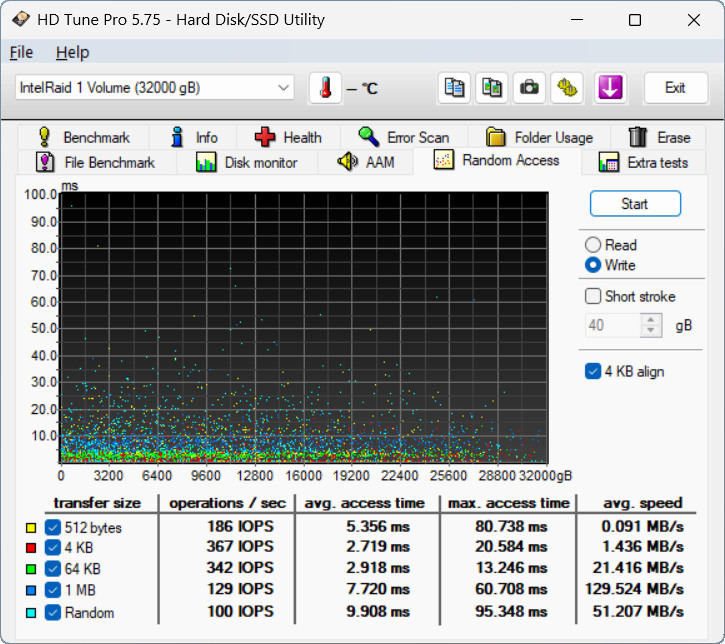Viewport: 725px width, 644px height.
Task: Open the File Benchmark tab
Action: (x=97, y=162)
